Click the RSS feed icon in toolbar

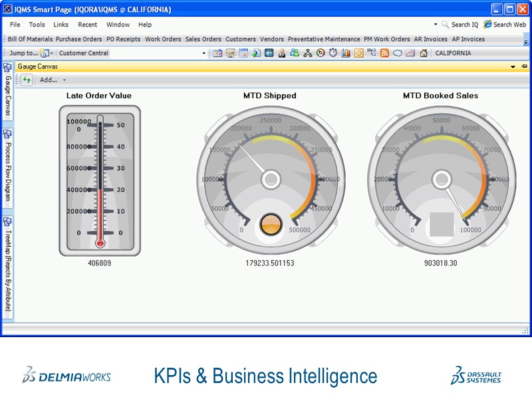point(384,53)
